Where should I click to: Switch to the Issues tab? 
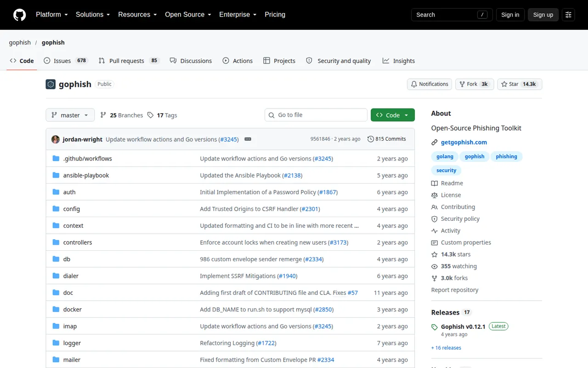(66, 61)
